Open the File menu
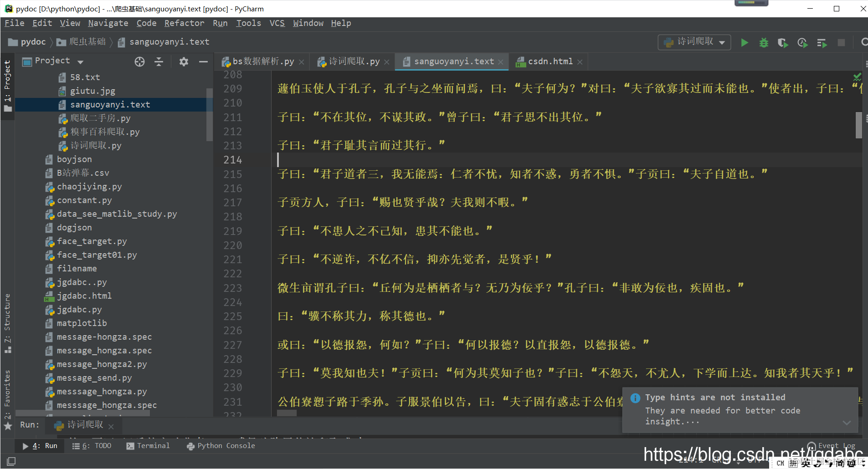This screenshot has height=469, width=868. click(x=14, y=23)
